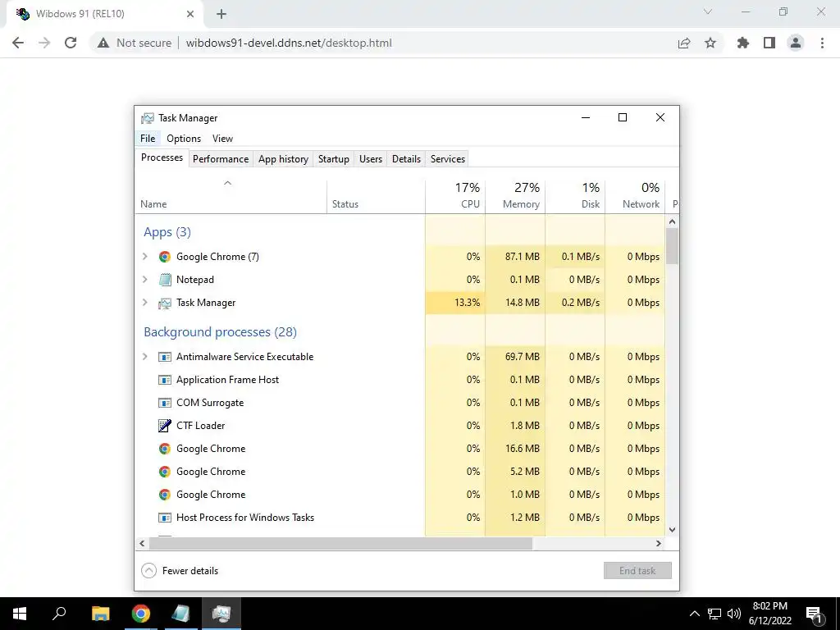The image size is (840, 630).
Task: Click the End task button
Action: pyautogui.click(x=637, y=571)
